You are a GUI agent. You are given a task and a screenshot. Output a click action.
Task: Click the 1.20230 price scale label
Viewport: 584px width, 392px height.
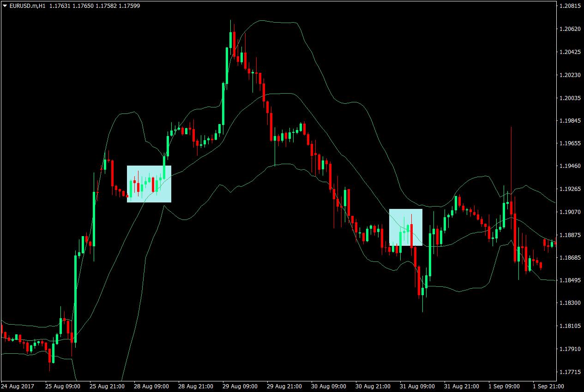point(569,75)
